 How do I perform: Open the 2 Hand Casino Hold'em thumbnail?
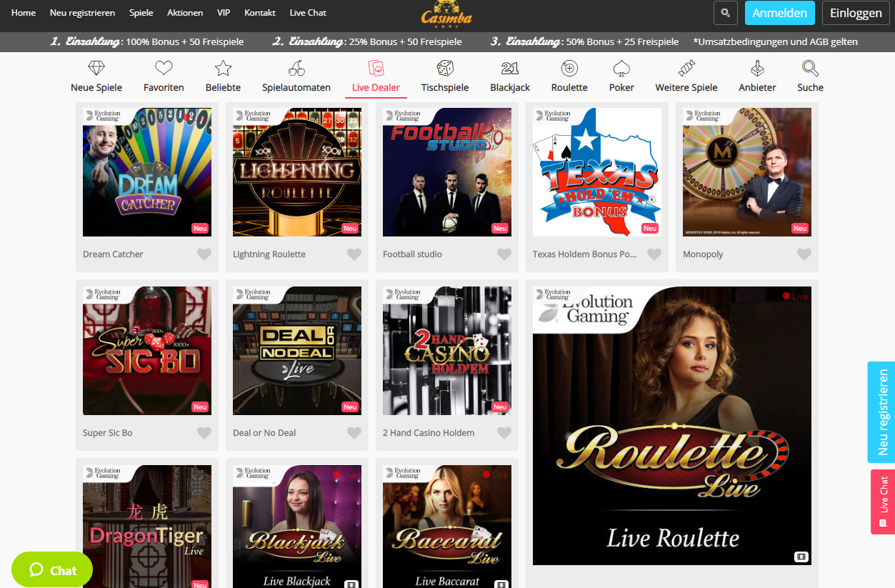pyautogui.click(x=447, y=351)
